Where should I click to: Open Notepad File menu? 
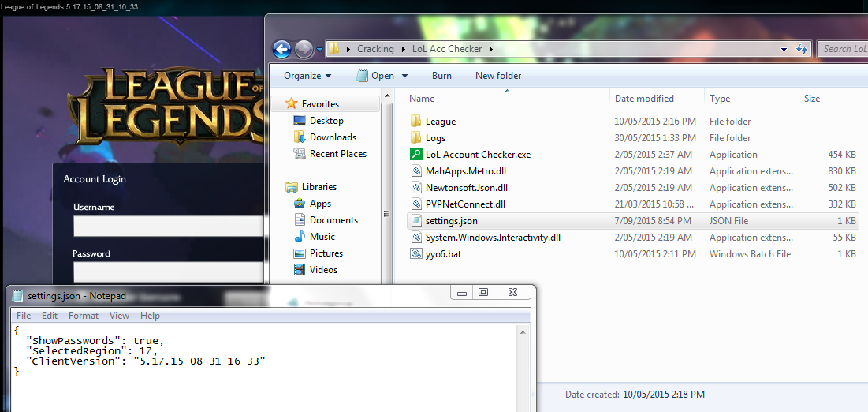(x=24, y=316)
